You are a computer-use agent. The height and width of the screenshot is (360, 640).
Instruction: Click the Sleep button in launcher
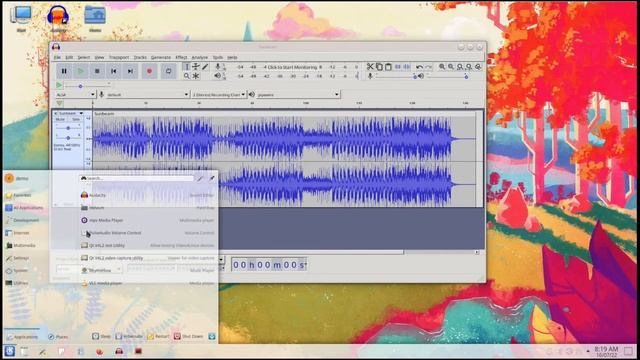(101, 336)
